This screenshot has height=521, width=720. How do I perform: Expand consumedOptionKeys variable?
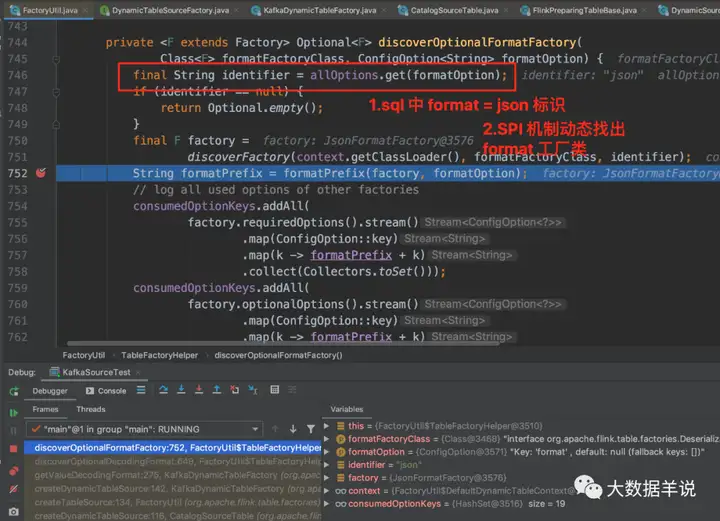326,504
